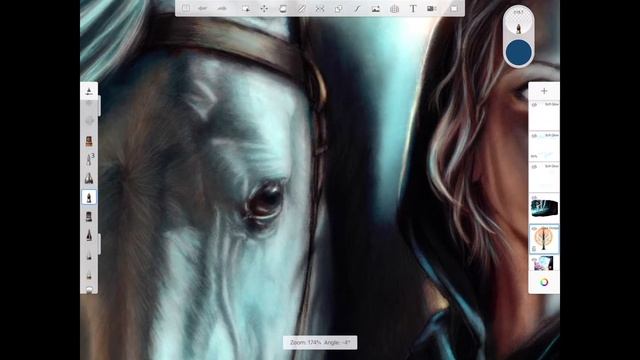Select the second Soft Glow layer thumbnail
The height and width of the screenshot is (360, 640).
coord(544,147)
